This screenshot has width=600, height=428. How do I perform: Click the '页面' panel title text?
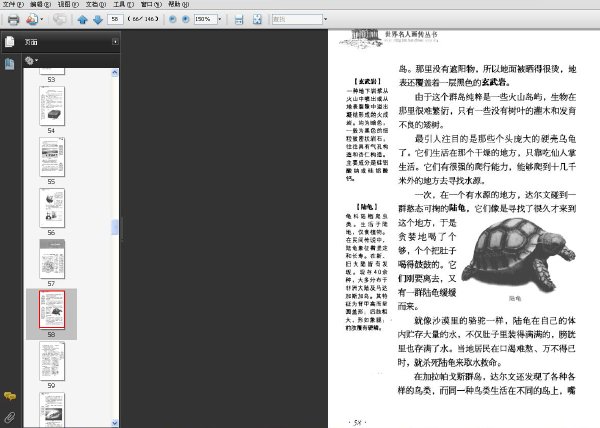(x=31, y=42)
